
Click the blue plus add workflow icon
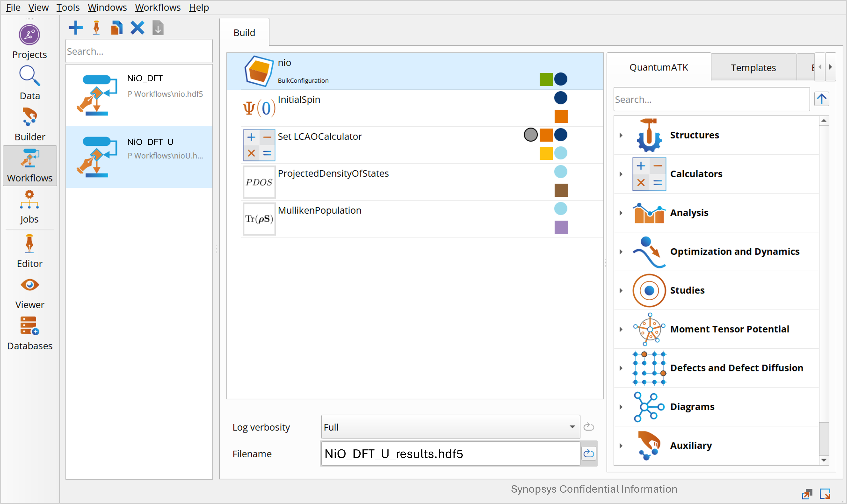[75, 28]
